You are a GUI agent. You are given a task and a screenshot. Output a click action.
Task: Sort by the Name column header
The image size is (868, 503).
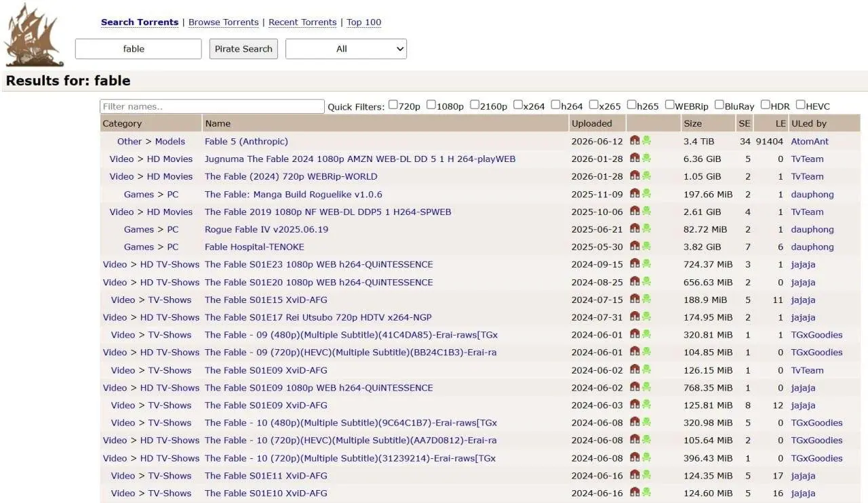coord(218,123)
